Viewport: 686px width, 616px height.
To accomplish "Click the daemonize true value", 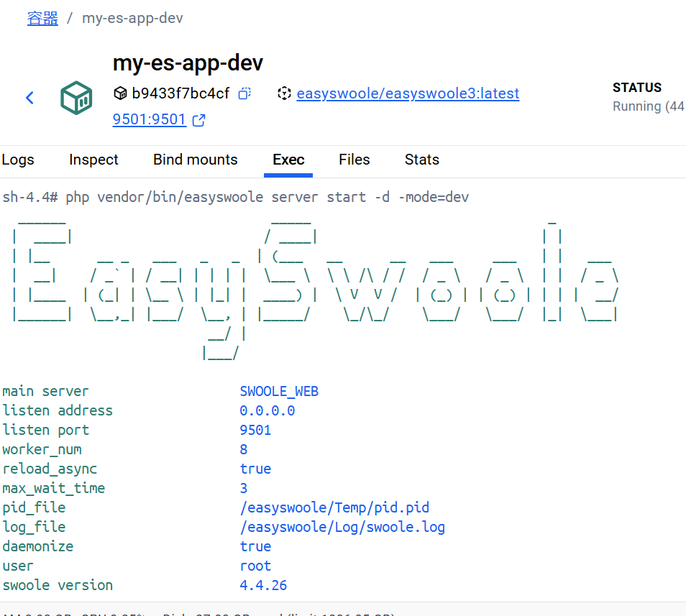I will (255, 546).
